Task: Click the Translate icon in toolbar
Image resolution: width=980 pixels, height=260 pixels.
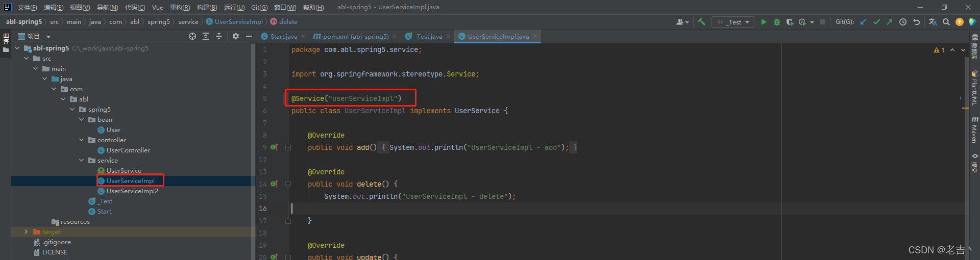Action: 933,22
